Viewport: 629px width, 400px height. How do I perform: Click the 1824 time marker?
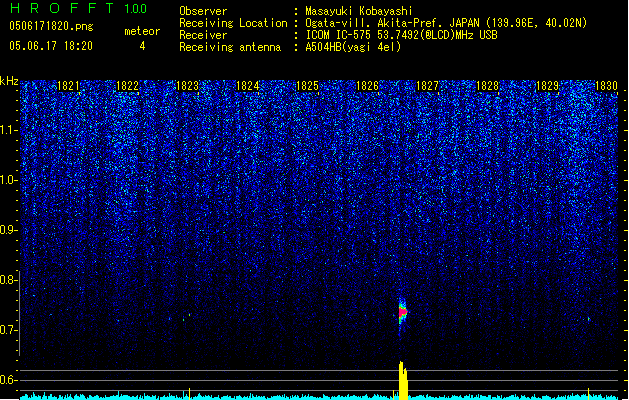[x=248, y=86]
